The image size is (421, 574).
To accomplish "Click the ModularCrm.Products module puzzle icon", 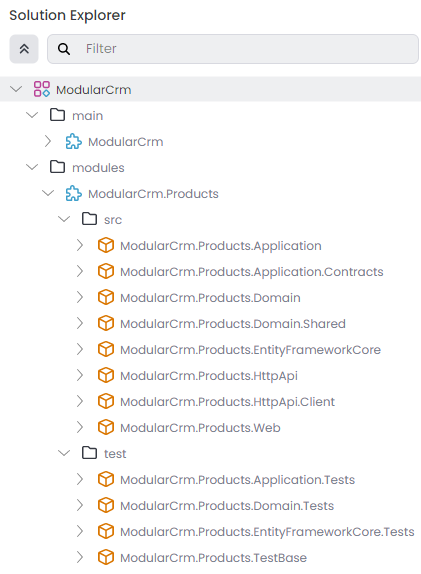I will 74,193.
